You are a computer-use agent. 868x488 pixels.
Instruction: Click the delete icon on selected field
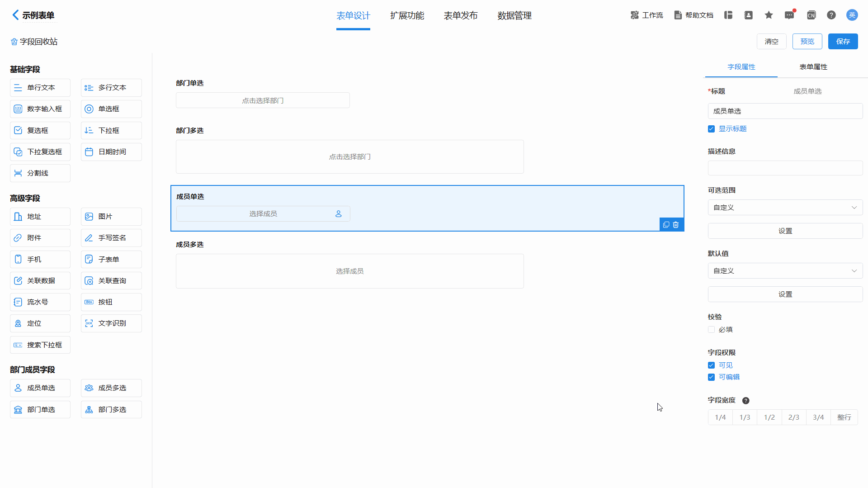(x=676, y=225)
